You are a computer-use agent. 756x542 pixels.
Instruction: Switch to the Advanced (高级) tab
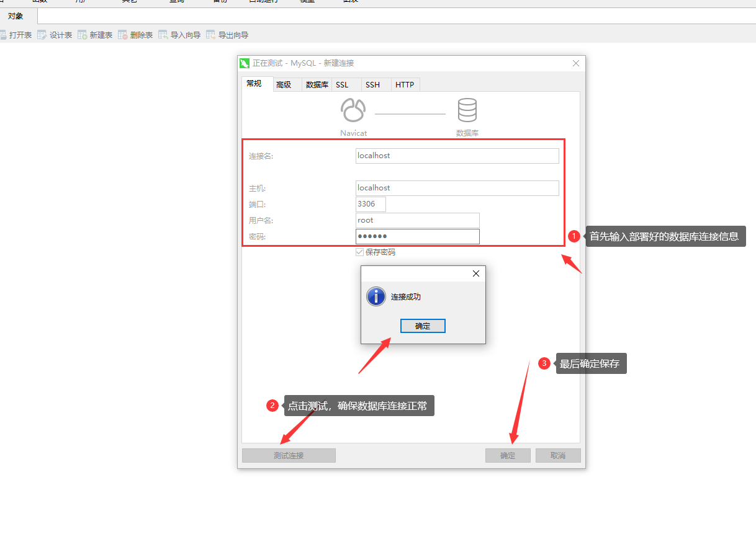284,85
